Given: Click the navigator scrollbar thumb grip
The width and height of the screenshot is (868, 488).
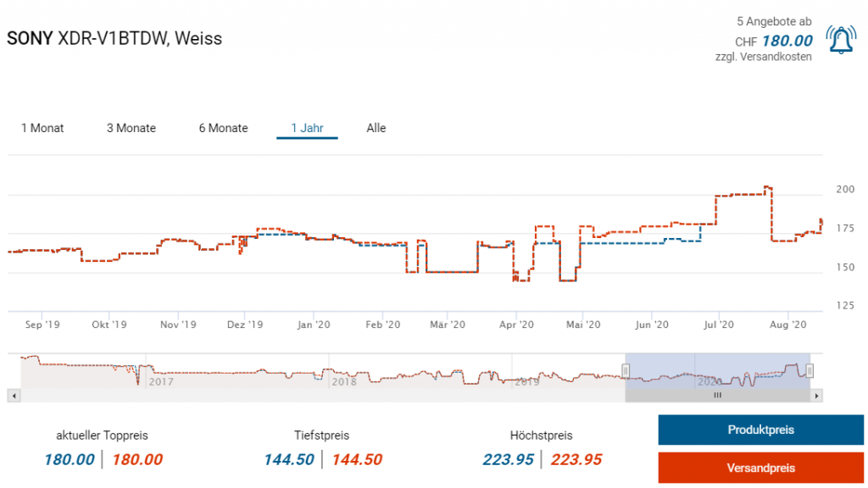Looking at the screenshot, I should 717,396.
